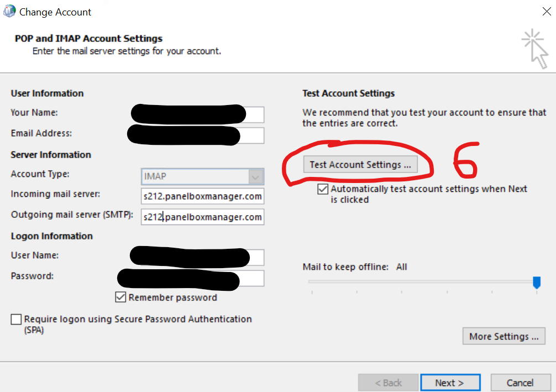Click the Incoming mail server field
The height and width of the screenshot is (392, 556).
click(202, 196)
